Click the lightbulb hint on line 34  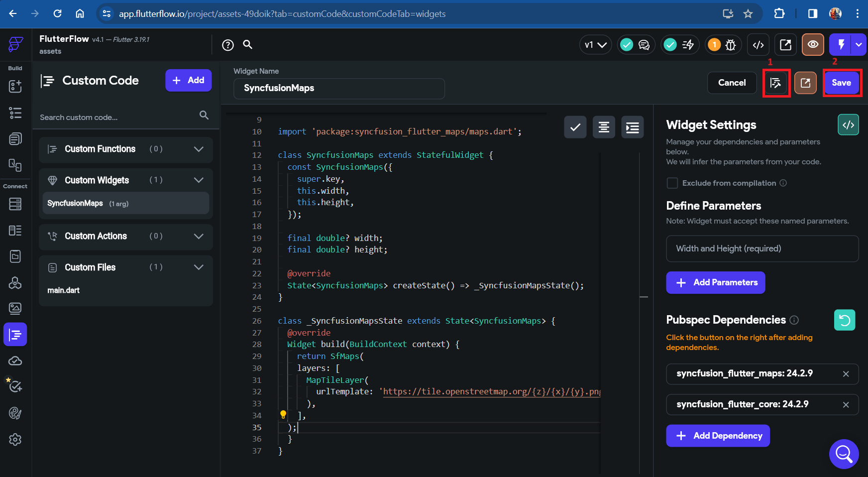(283, 414)
